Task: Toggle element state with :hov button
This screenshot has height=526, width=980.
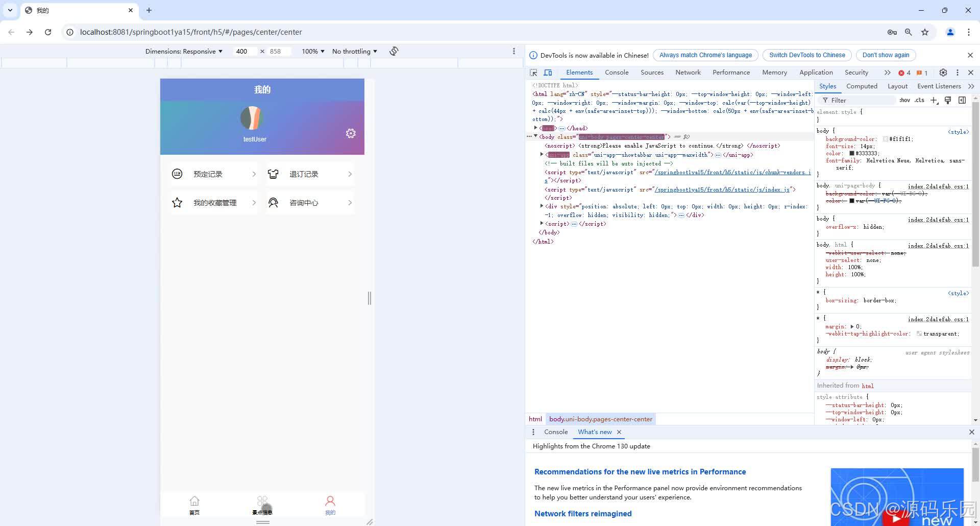Action: [x=904, y=100]
